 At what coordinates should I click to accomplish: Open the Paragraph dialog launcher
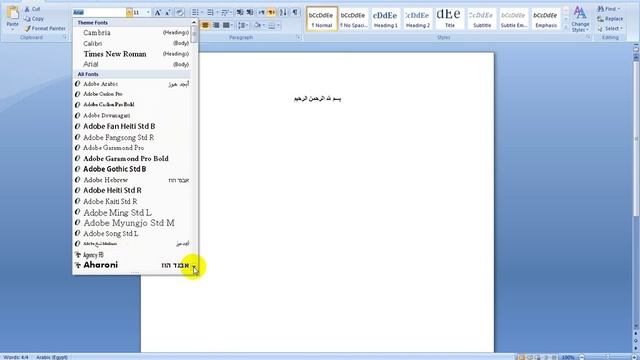point(298,38)
